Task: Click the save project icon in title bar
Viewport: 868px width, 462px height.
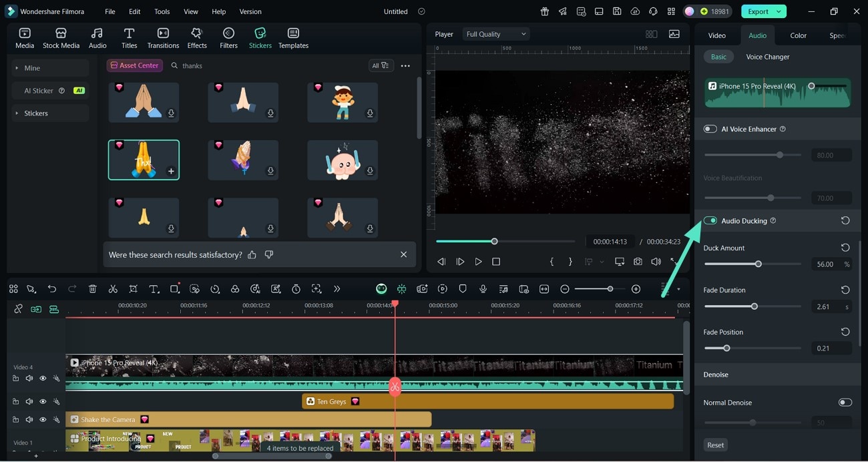Action: (617, 11)
